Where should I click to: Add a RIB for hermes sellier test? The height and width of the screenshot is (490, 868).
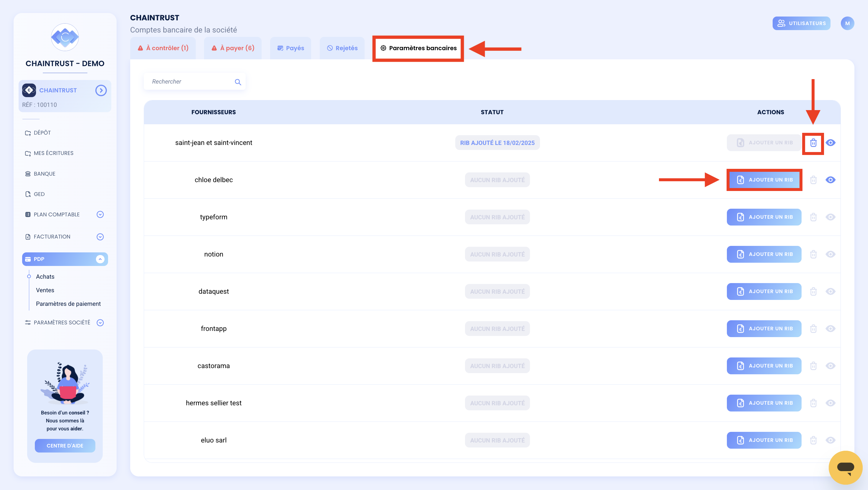(x=764, y=403)
